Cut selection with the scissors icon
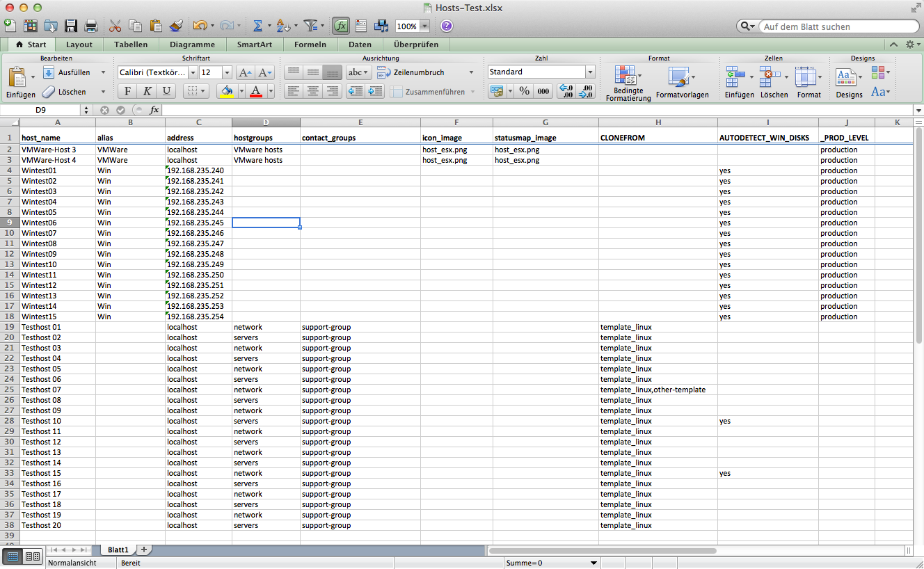 pyautogui.click(x=115, y=26)
